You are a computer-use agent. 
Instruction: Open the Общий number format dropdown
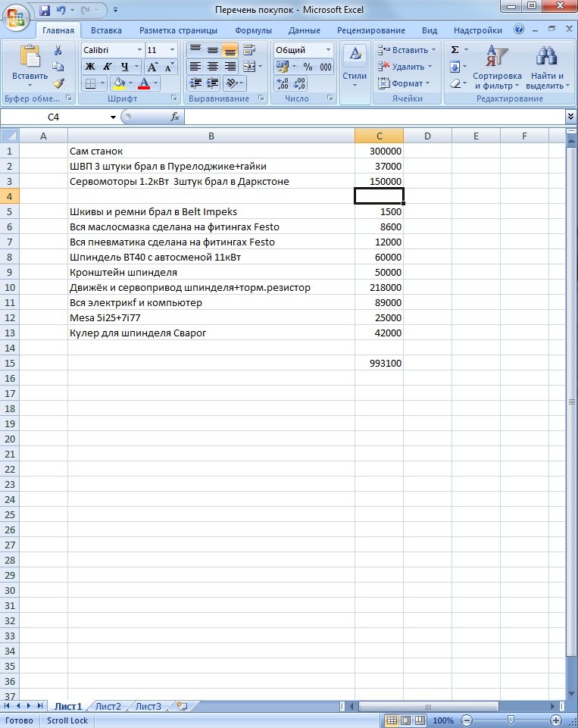(x=328, y=50)
